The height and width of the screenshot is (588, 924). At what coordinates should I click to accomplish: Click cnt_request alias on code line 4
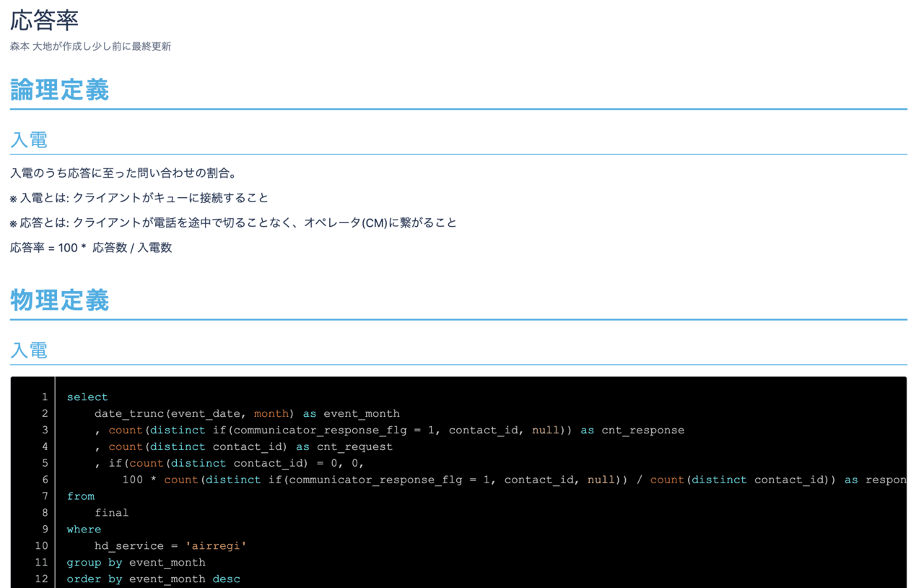click(354, 447)
